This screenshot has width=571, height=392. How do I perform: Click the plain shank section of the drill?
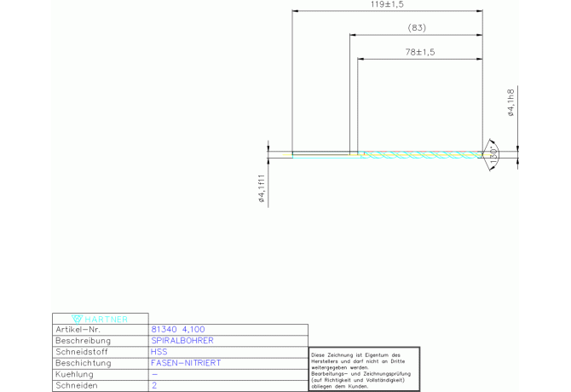point(324,154)
